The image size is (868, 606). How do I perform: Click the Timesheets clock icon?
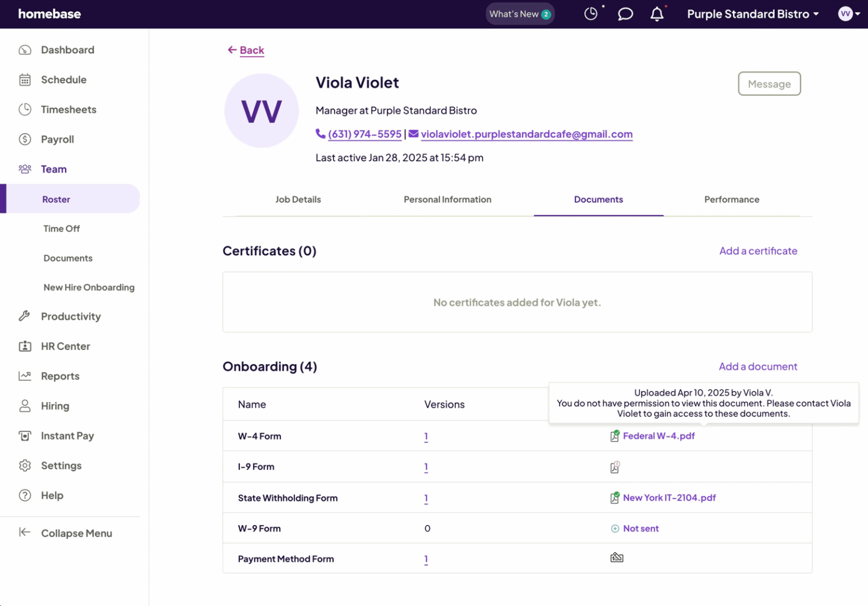tap(25, 110)
